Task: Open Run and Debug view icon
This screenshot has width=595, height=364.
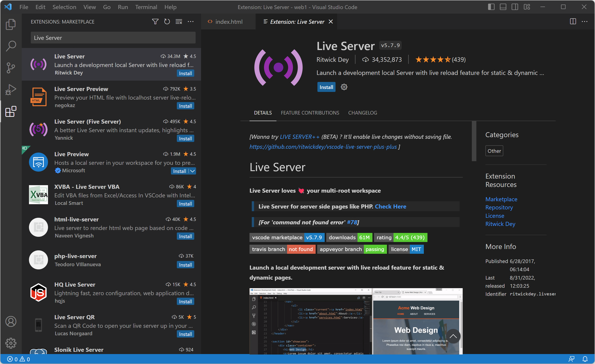Action: (x=11, y=90)
